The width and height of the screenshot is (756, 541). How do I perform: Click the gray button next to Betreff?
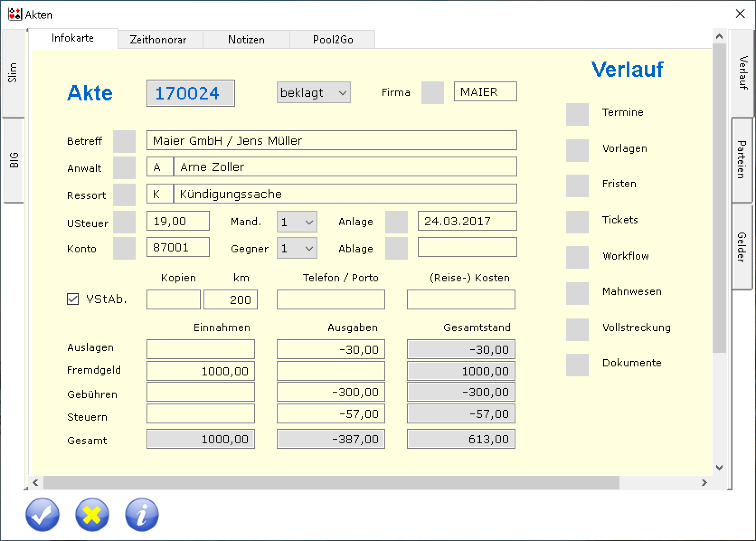point(124,142)
